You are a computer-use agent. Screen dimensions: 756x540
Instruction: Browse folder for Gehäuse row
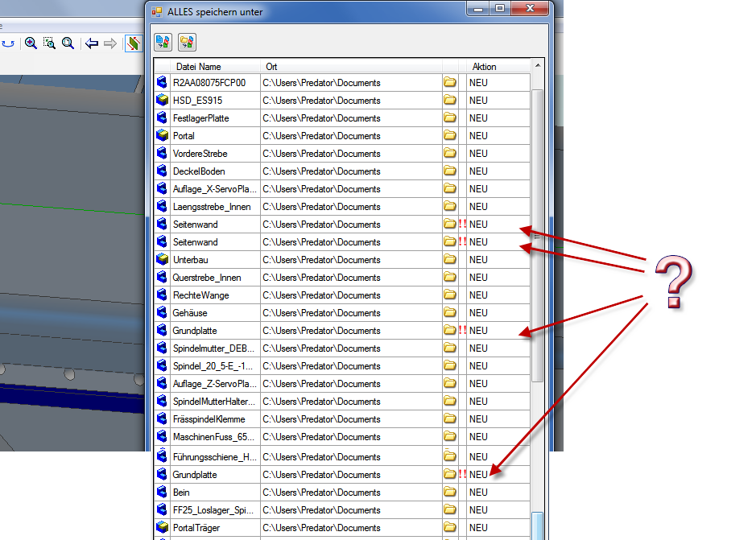pyautogui.click(x=450, y=312)
